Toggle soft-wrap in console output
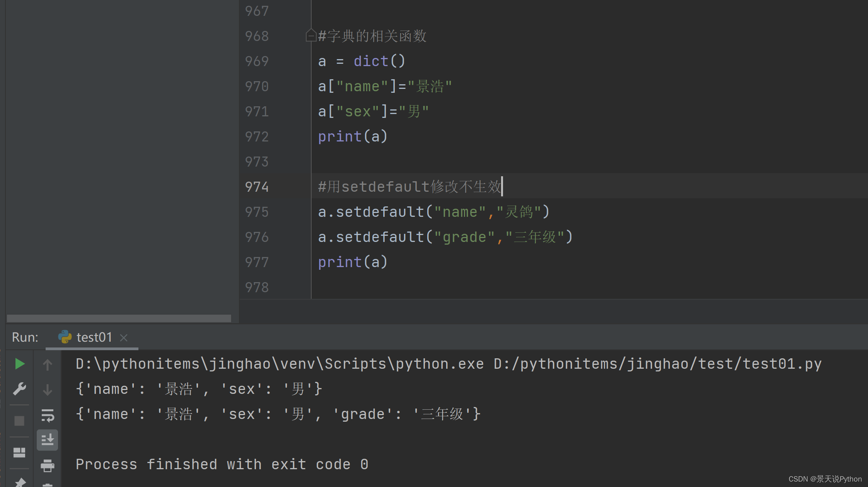This screenshot has width=868, height=487. tap(48, 415)
